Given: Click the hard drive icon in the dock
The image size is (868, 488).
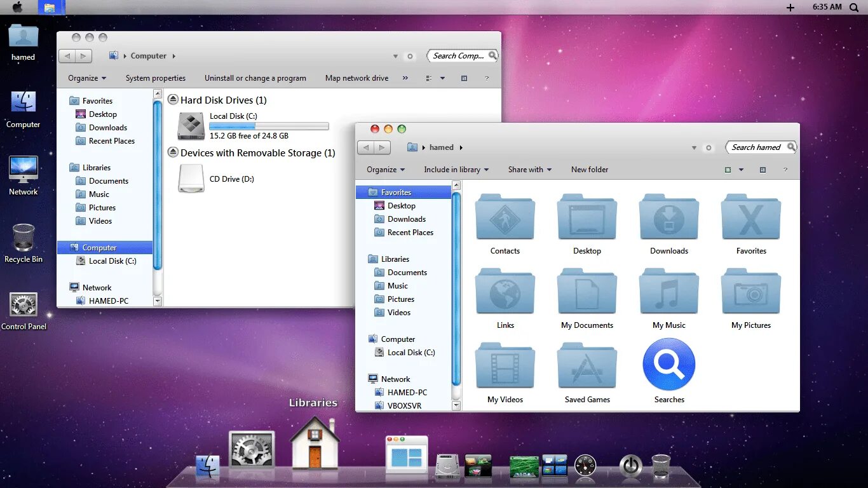Looking at the screenshot, I should tap(447, 466).
